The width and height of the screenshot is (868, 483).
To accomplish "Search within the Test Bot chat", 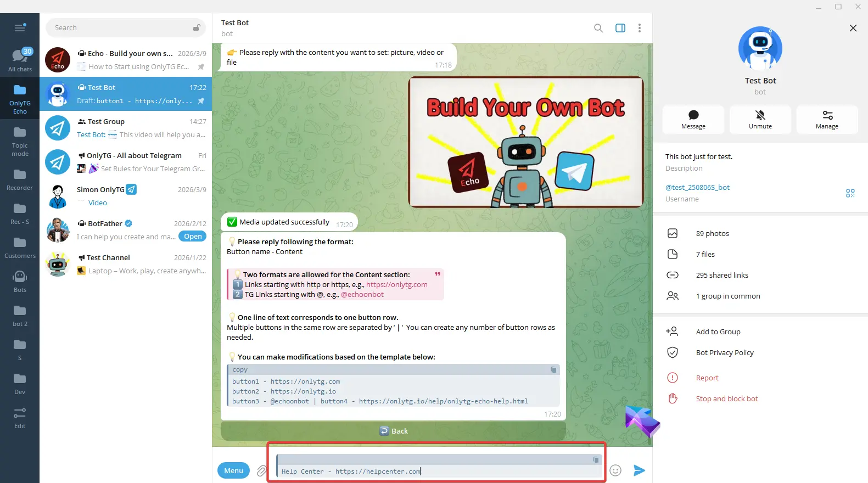I will tap(598, 28).
